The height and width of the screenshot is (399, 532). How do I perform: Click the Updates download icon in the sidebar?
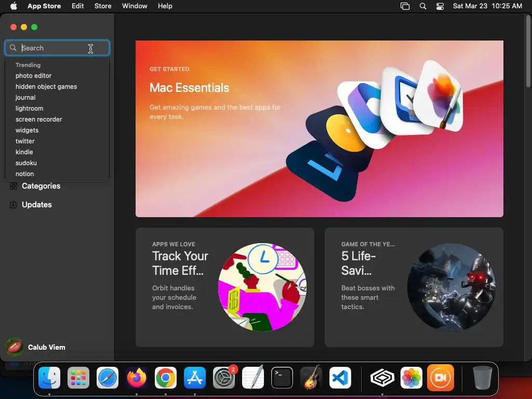pos(13,205)
